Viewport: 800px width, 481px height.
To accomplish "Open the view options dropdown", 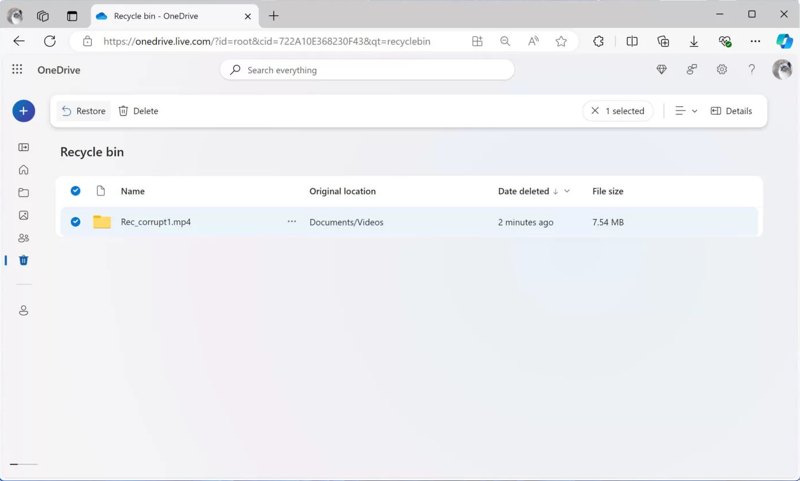I will click(x=686, y=111).
